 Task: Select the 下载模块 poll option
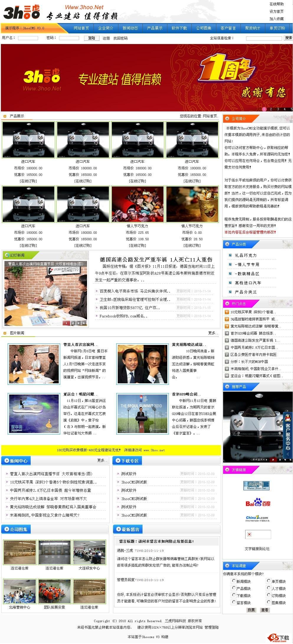point(234,595)
